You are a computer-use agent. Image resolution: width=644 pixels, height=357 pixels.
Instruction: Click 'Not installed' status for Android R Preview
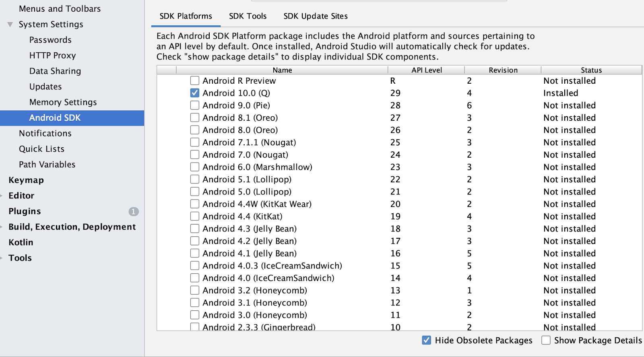[x=570, y=81]
